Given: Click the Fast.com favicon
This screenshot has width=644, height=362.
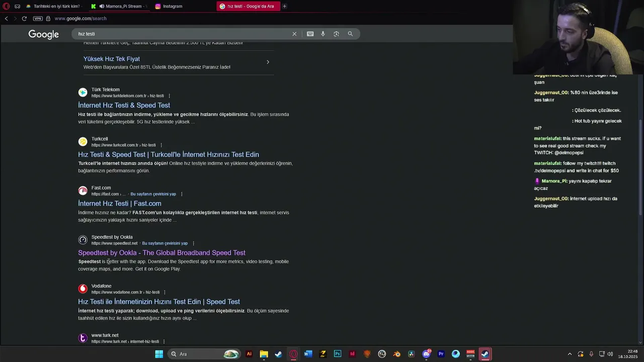Looking at the screenshot, I should pyautogui.click(x=83, y=191).
